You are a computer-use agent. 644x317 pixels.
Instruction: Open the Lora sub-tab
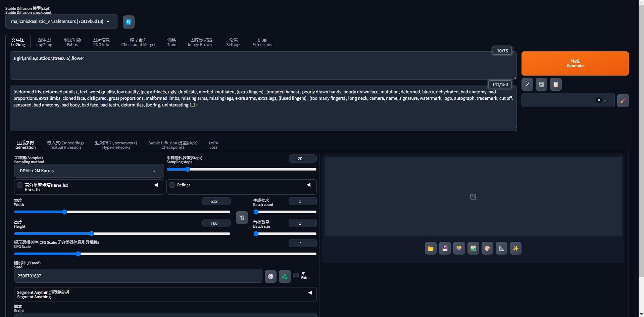[213, 145]
